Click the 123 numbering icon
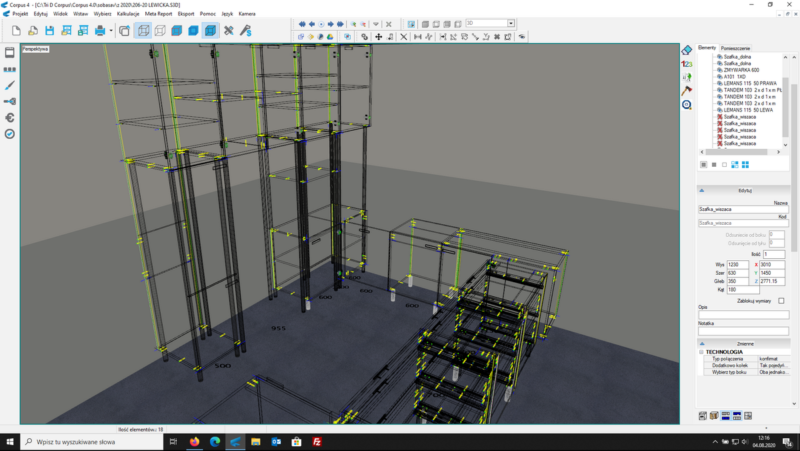Viewport: 800px width, 451px height. 687,63
